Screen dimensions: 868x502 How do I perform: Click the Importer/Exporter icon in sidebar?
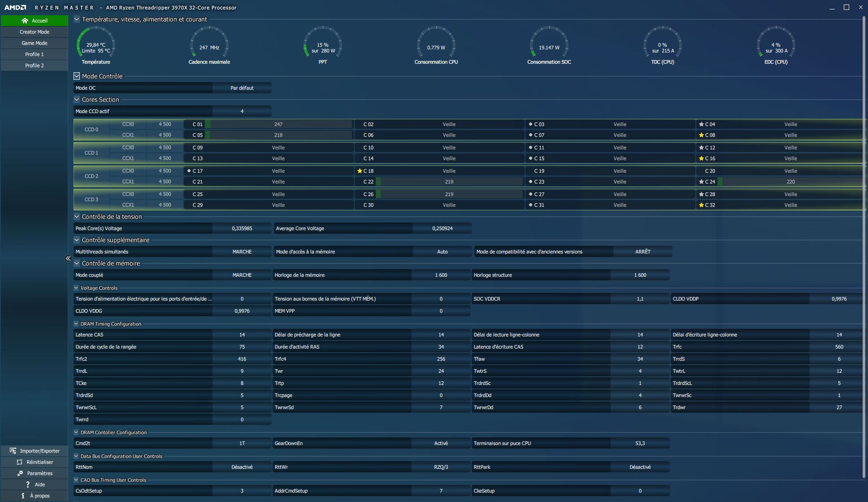pyautogui.click(x=13, y=451)
